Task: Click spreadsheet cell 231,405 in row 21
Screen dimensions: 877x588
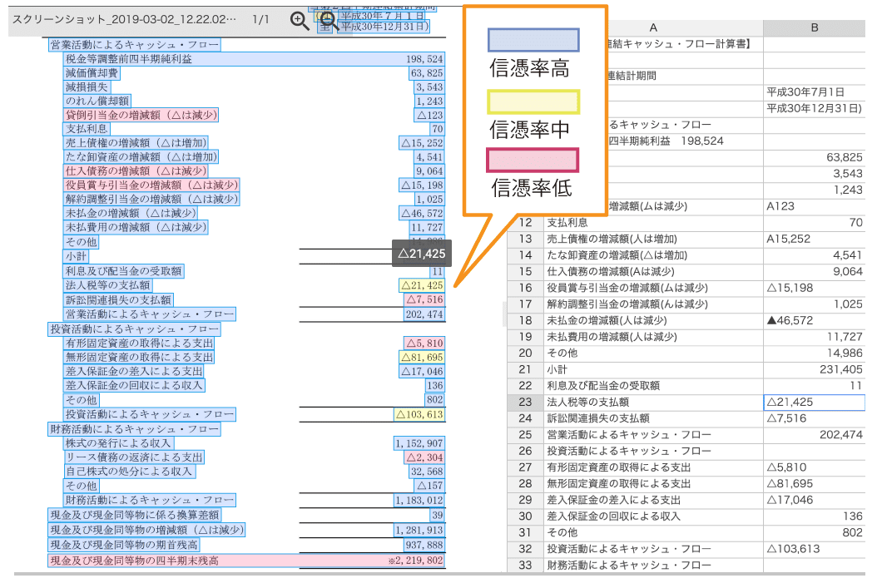Action: pyautogui.click(x=815, y=369)
